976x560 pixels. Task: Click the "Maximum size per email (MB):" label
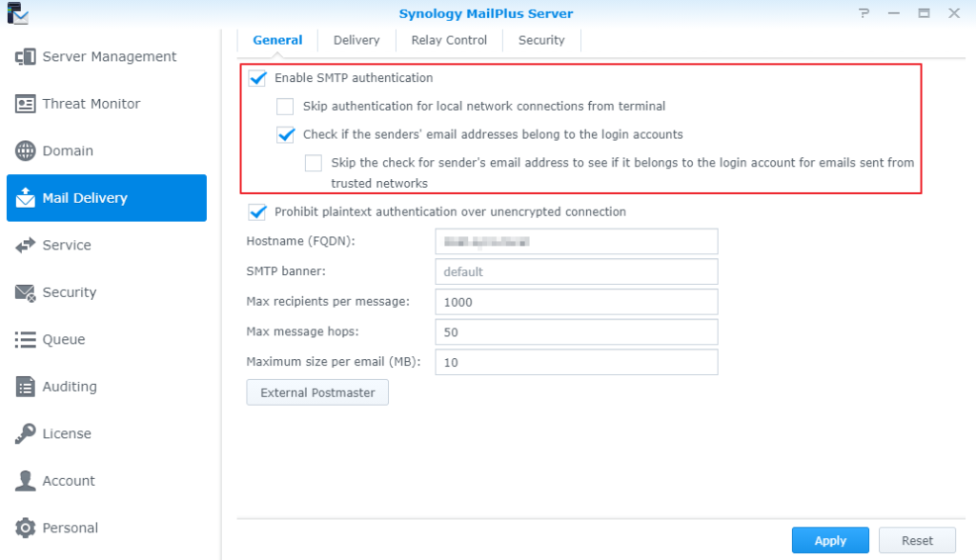(334, 362)
